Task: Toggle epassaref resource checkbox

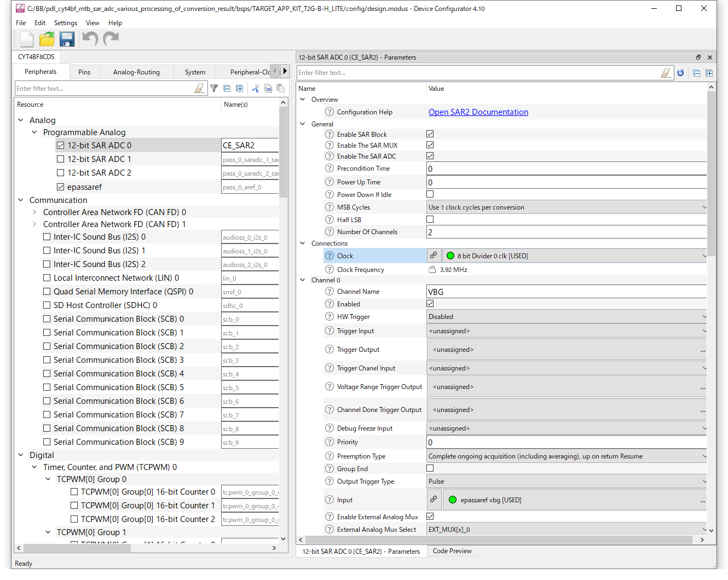Action: [x=61, y=187]
